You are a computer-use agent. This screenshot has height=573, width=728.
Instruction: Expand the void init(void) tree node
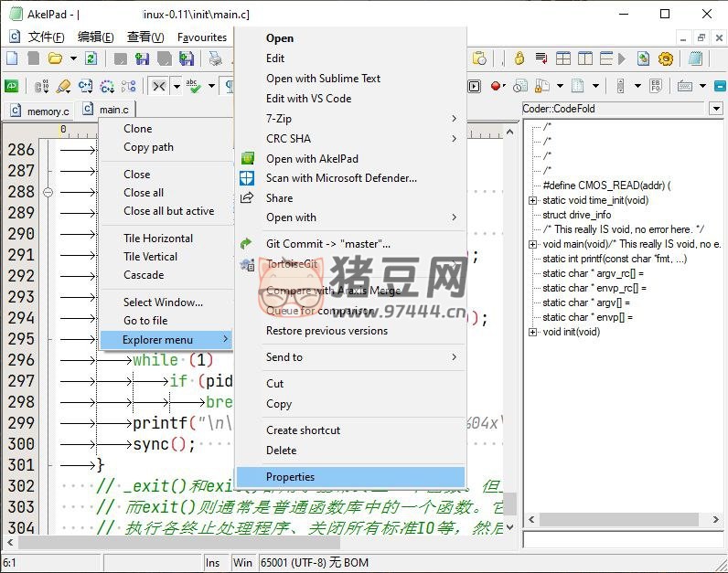click(532, 332)
